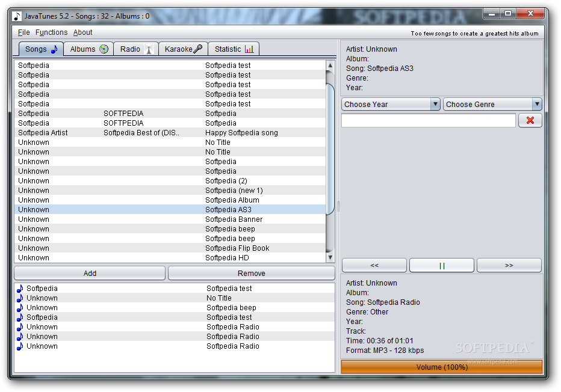Viewport: 561px width, 392px height.
Task: Click Song: Softpedia AS3 in top info panel
Action: (x=380, y=69)
